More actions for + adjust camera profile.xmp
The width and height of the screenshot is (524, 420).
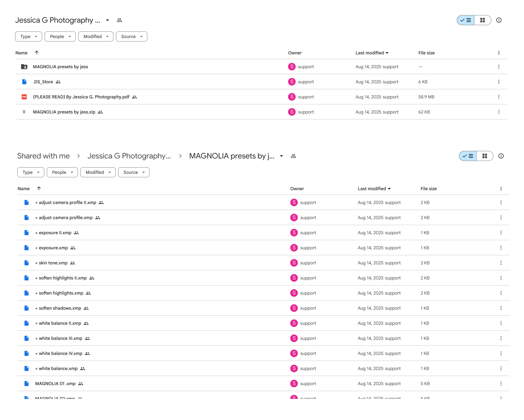click(x=501, y=218)
